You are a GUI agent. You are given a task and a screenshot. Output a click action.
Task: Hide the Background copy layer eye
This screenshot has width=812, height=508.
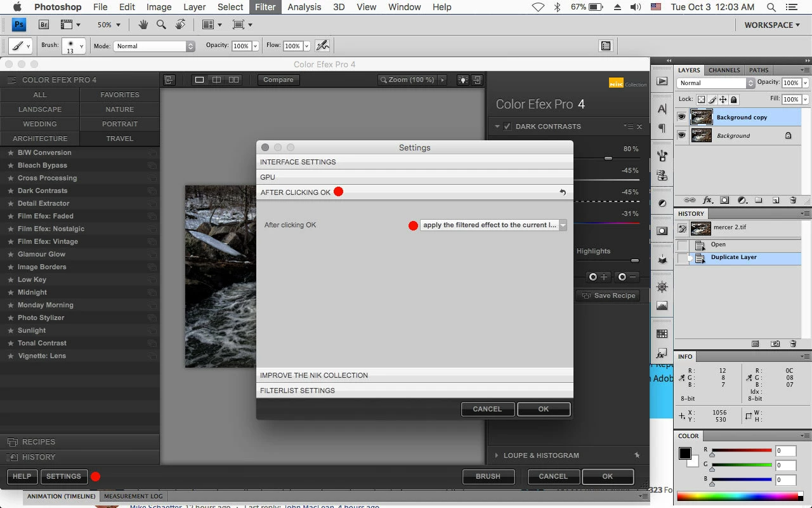[681, 117]
